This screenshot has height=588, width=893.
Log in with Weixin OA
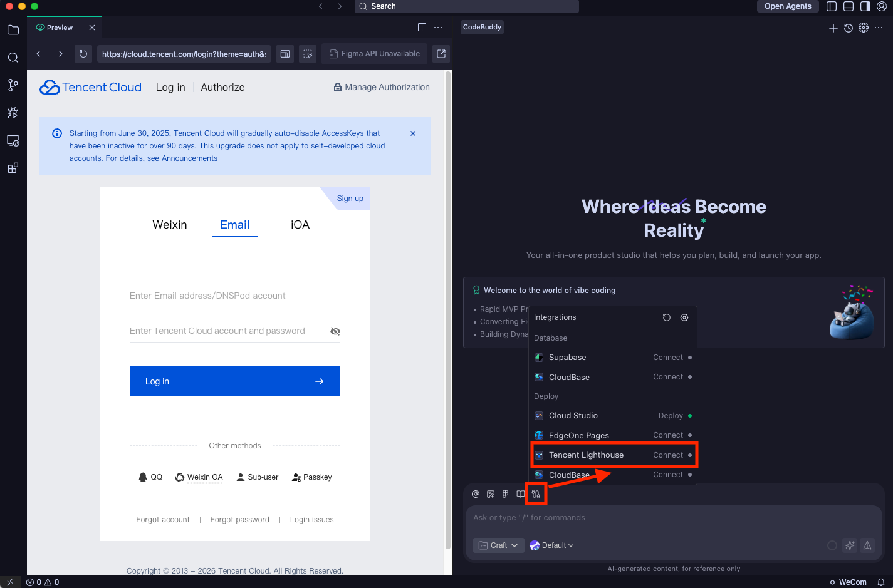click(x=199, y=477)
